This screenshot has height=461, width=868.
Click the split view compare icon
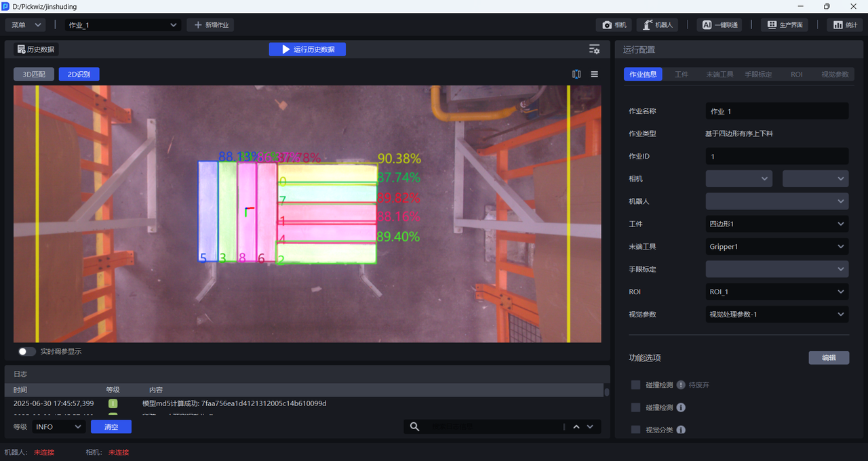[576, 75]
